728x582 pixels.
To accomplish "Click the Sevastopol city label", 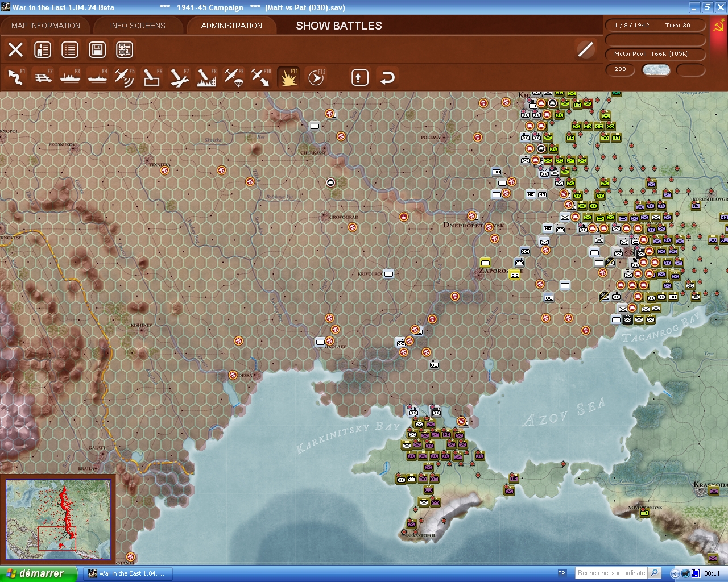I will [x=422, y=535].
